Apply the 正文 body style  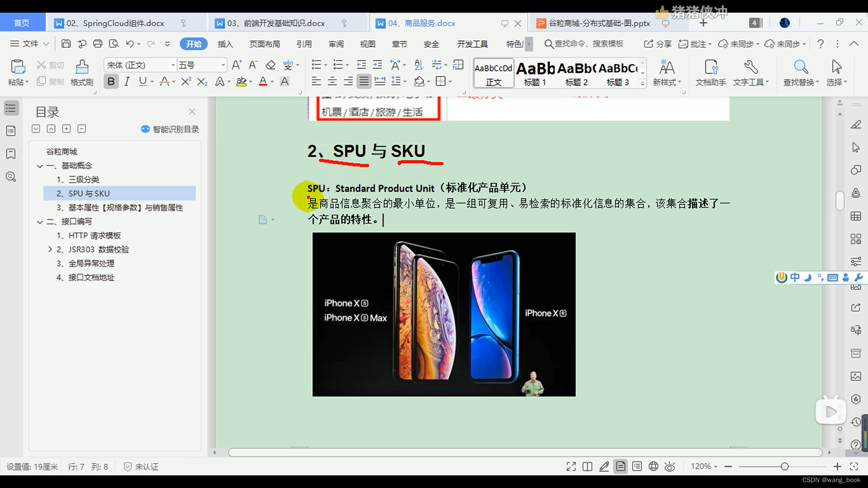coord(494,73)
